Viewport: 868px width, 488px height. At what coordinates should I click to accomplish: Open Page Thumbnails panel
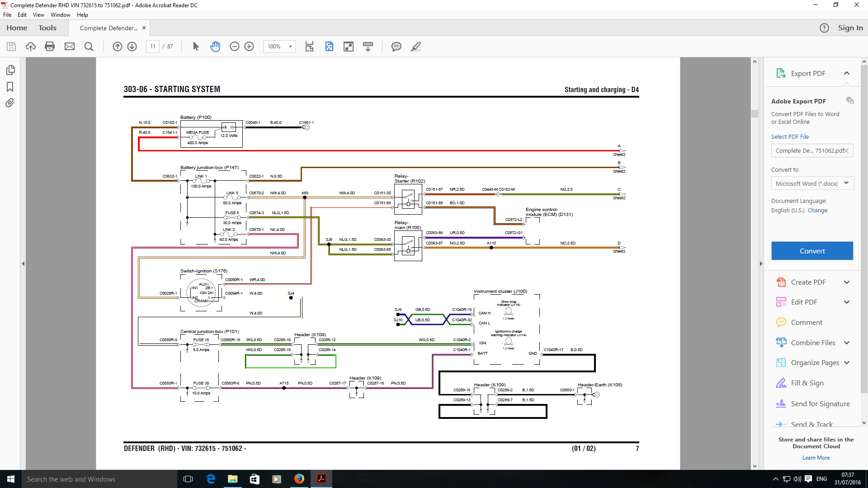click(10, 70)
